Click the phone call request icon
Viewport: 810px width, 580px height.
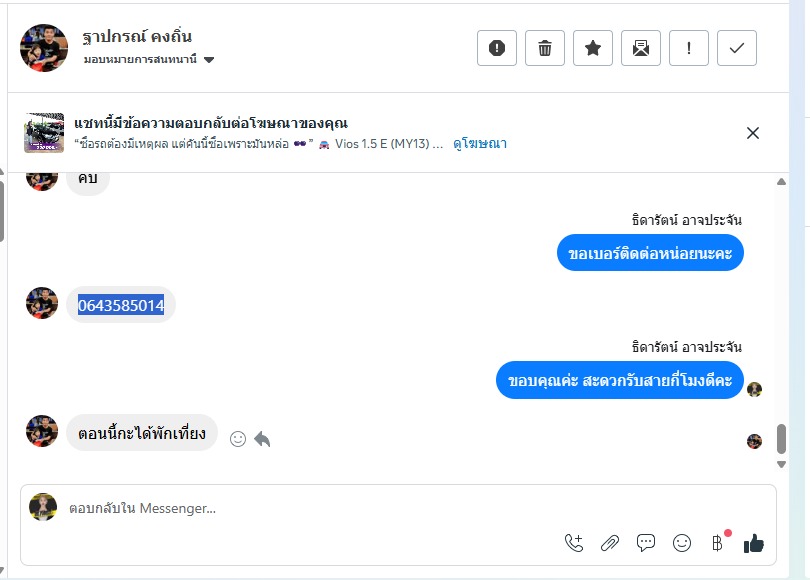point(574,543)
